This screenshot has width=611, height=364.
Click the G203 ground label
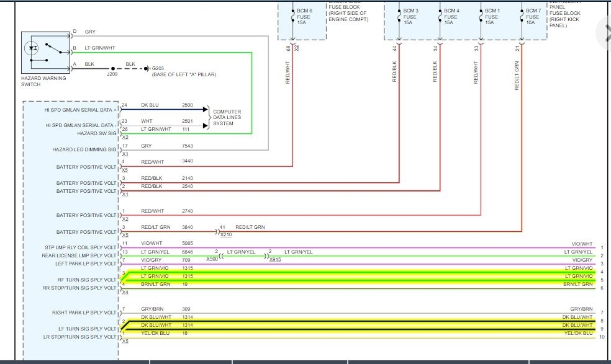pyautogui.click(x=158, y=68)
